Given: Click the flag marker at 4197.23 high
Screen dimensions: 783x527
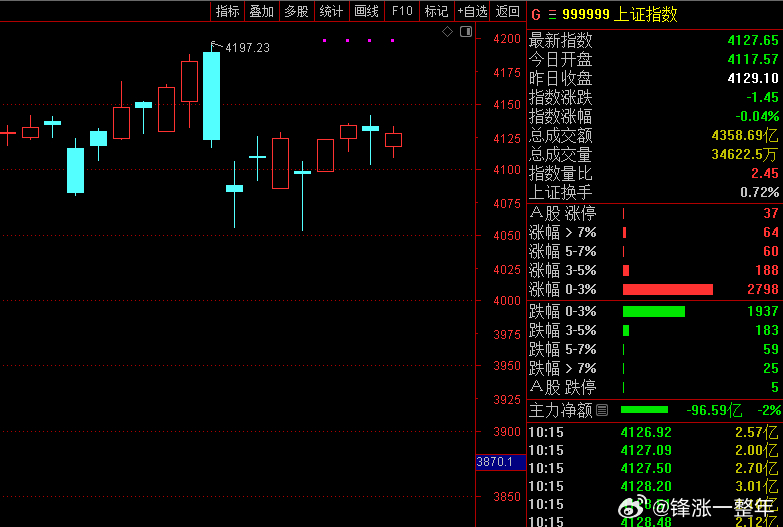Looking at the screenshot, I should [215, 45].
